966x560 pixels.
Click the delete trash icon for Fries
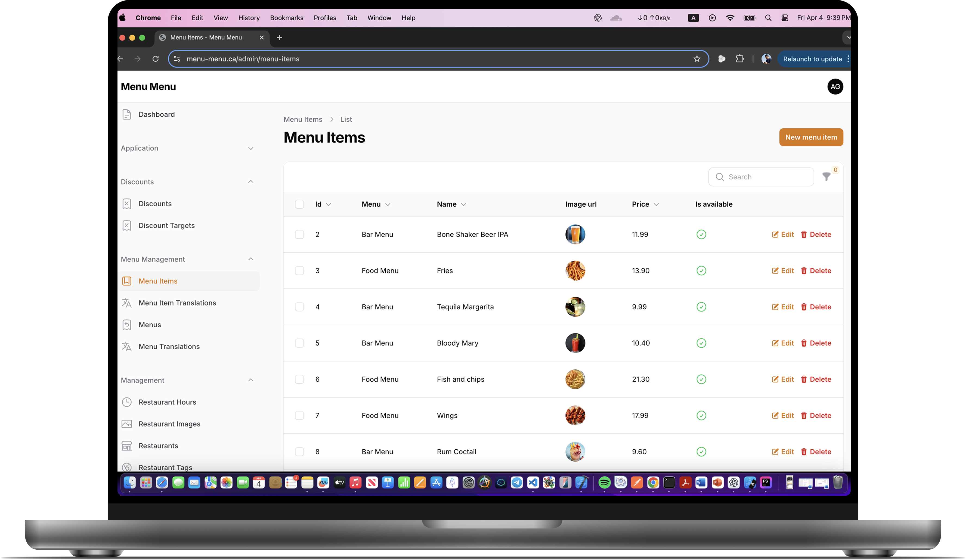coord(804,270)
